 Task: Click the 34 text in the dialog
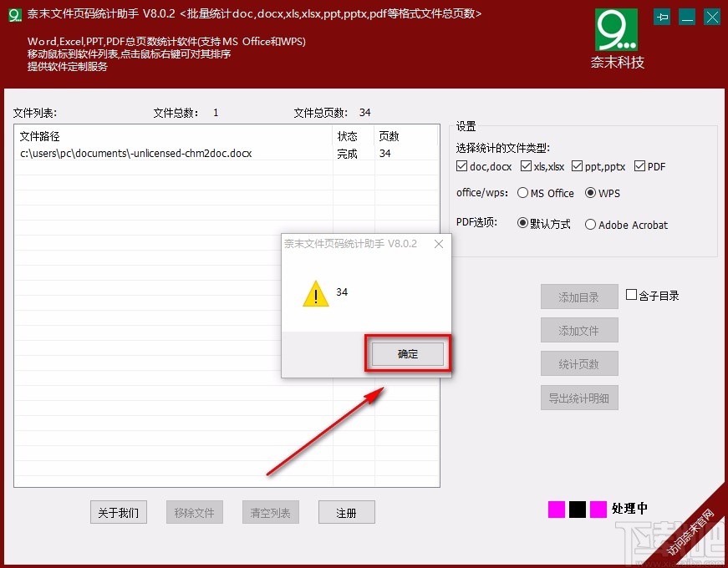click(x=342, y=292)
